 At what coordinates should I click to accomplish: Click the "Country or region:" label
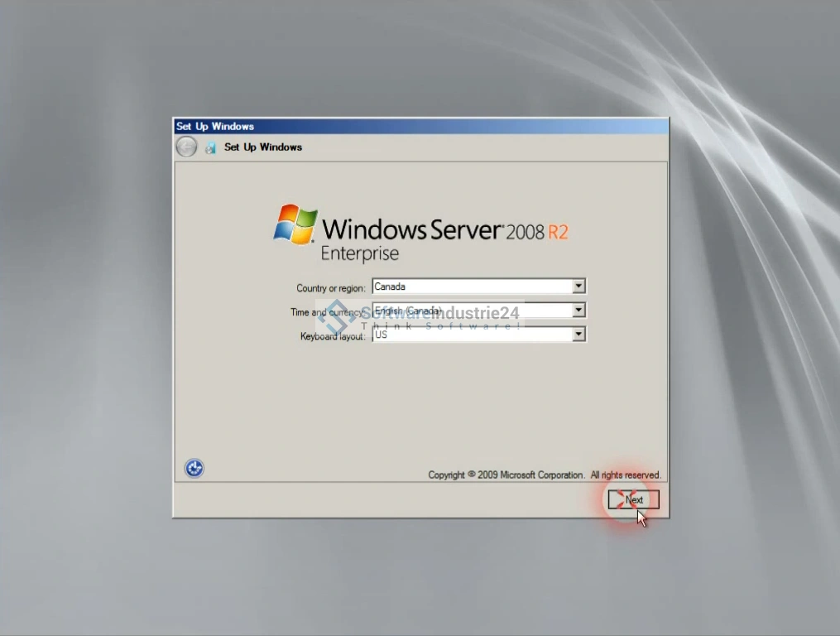click(330, 288)
